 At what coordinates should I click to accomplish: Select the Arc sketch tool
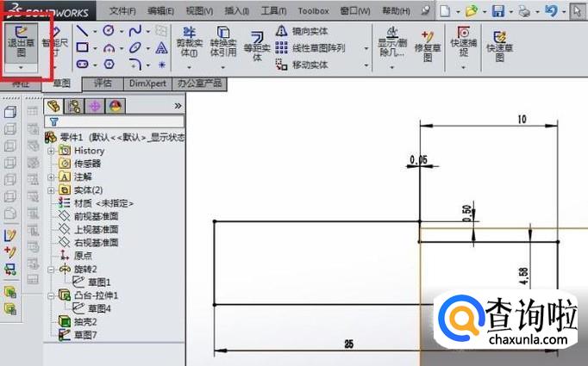pos(109,48)
